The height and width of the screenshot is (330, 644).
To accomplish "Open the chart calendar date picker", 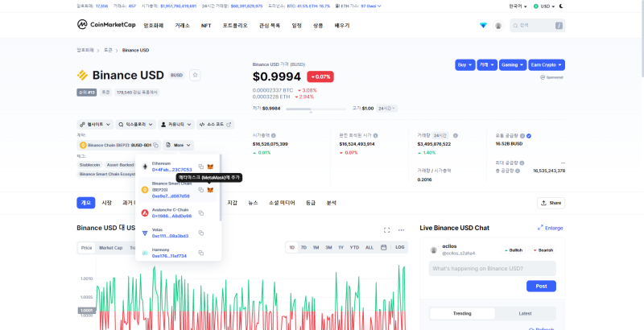I will coord(384,248).
